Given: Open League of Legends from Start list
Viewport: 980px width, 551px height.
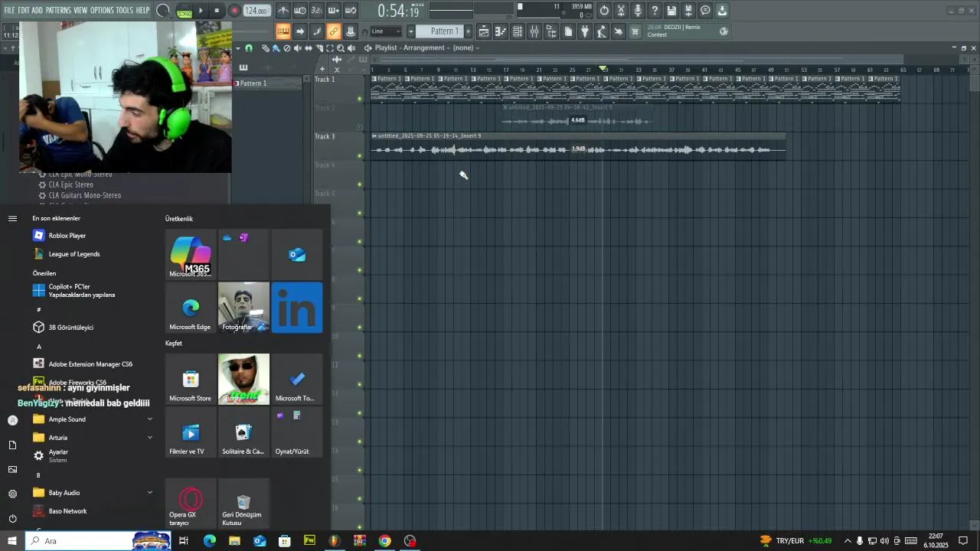Looking at the screenshot, I should (91, 254).
